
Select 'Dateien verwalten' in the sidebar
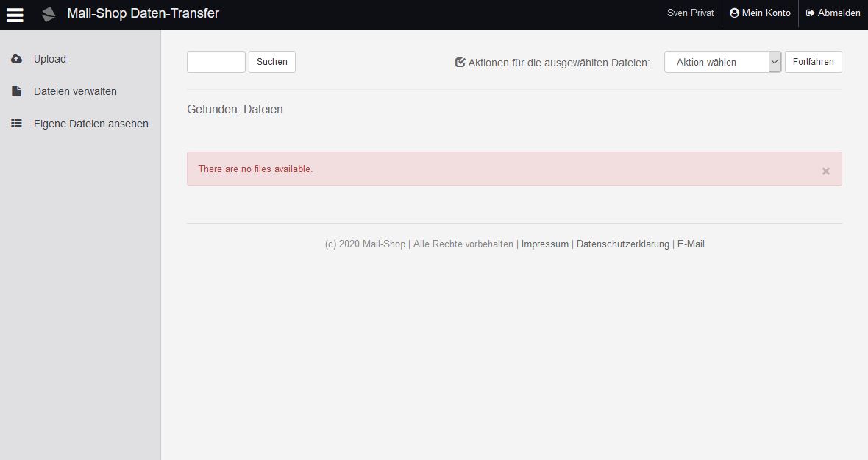coord(75,91)
